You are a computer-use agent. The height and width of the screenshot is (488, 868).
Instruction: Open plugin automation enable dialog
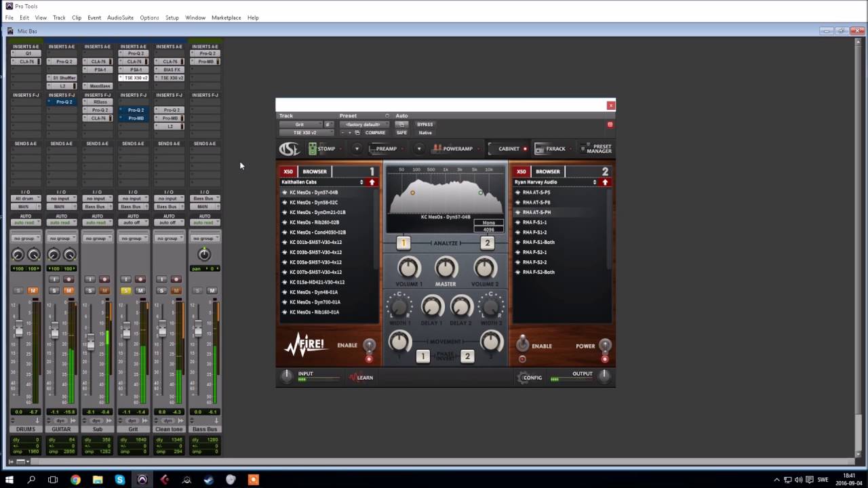401,125
